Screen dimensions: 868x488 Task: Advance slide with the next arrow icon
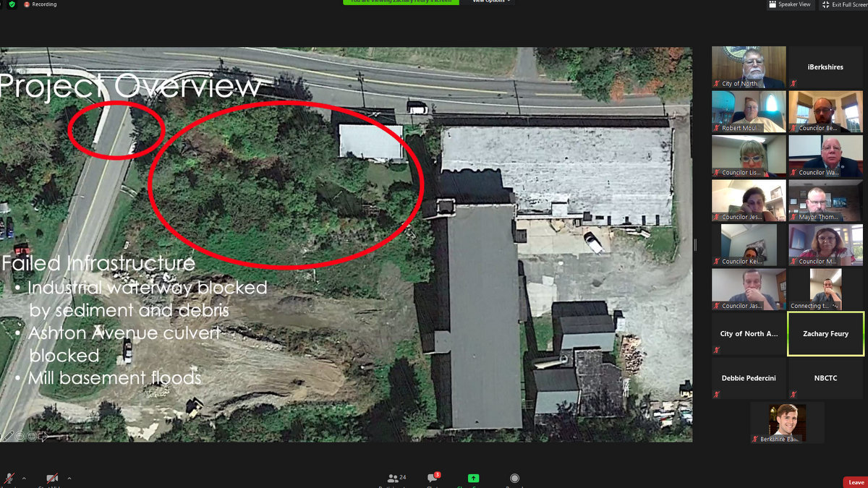pos(43,436)
